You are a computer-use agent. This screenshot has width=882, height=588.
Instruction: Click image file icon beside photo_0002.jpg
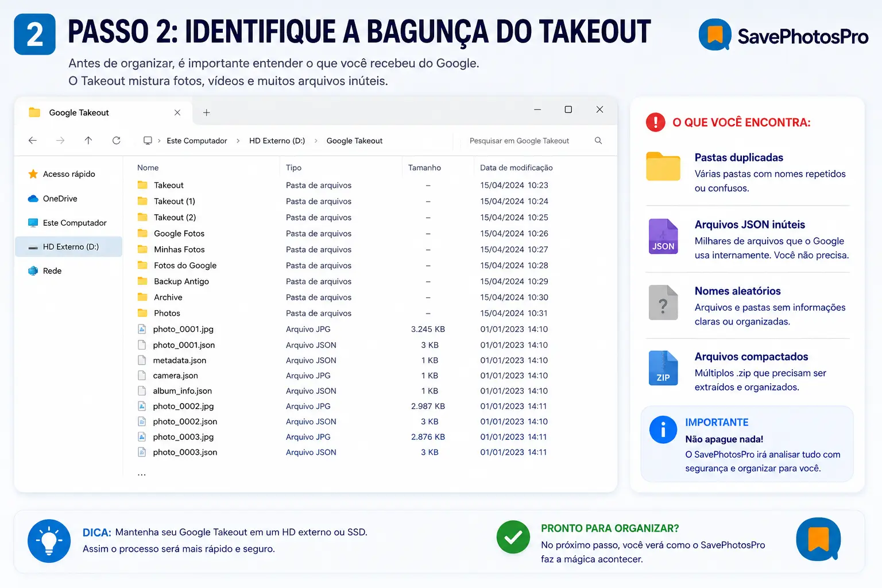[x=142, y=406]
